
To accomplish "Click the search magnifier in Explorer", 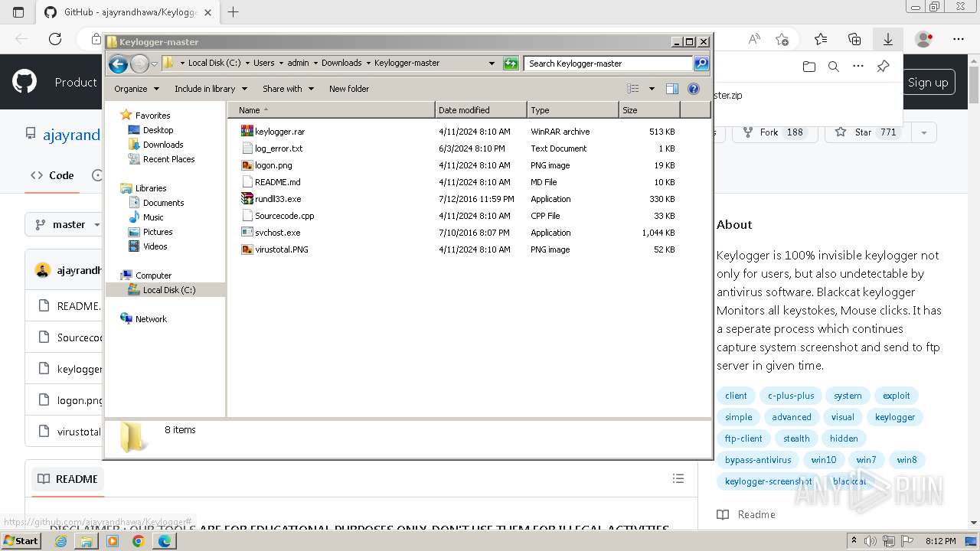I will tap(701, 64).
